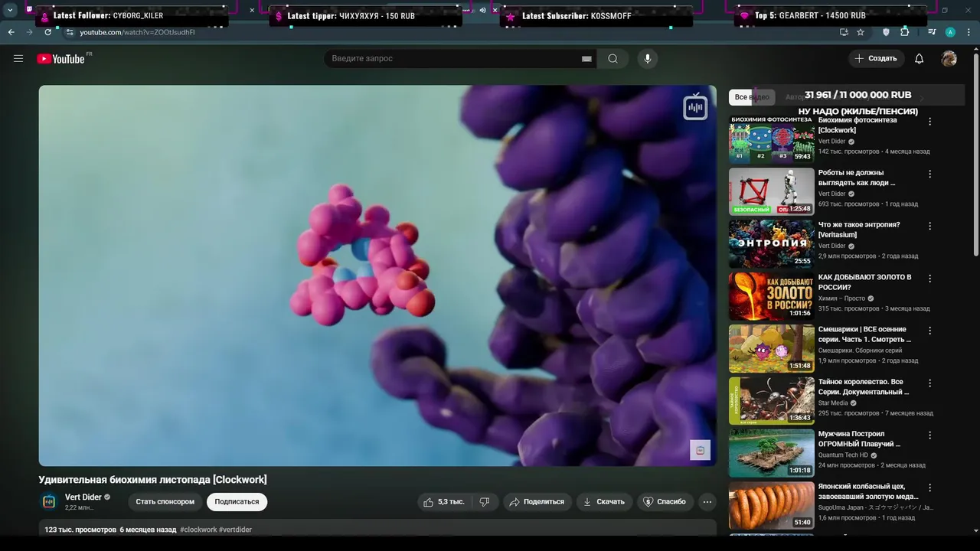The width and height of the screenshot is (980, 551).
Task: Go to the YouTube home logo
Action: (x=60, y=59)
